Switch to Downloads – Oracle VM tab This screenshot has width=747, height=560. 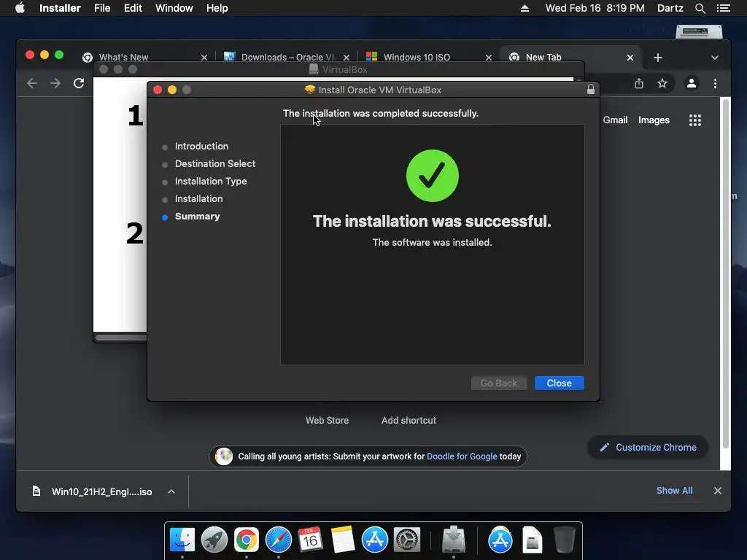pyautogui.click(x=287, y=57)
